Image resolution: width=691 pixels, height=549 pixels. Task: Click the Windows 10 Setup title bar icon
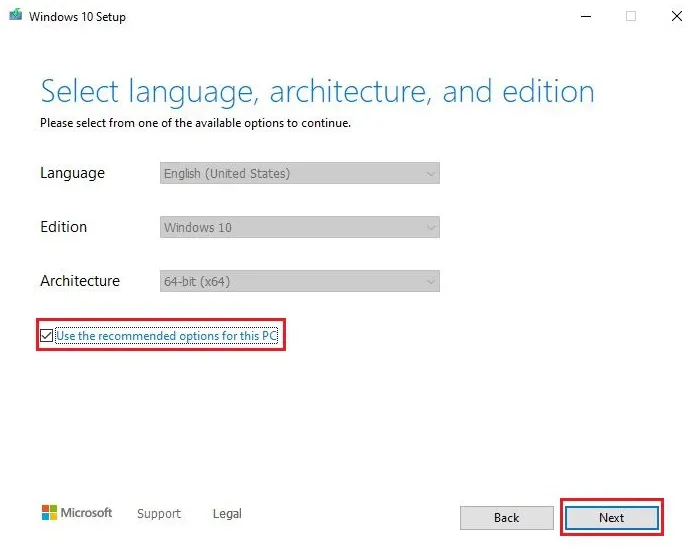click(15, 16)
